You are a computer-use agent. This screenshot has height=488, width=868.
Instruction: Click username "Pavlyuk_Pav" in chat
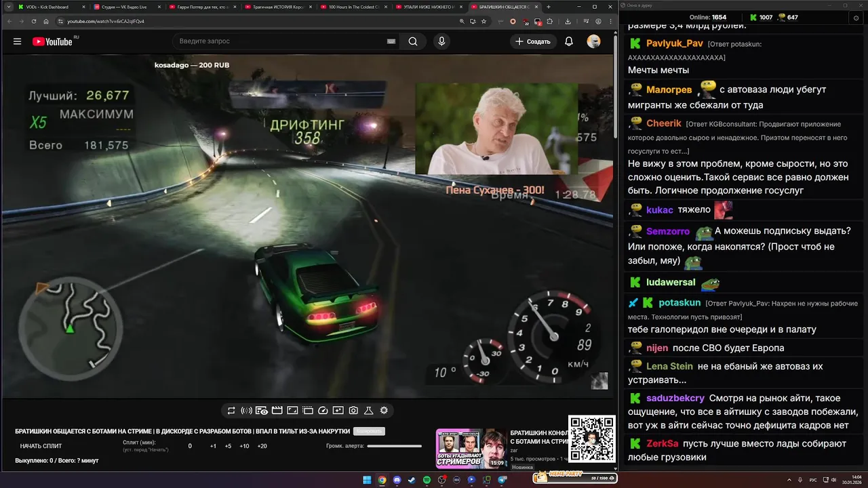(675, 43)
